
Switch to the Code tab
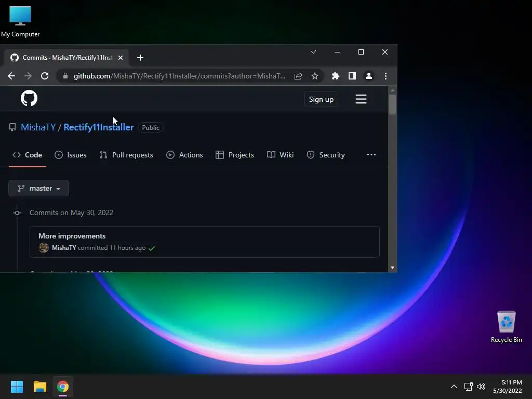[27, 155]
